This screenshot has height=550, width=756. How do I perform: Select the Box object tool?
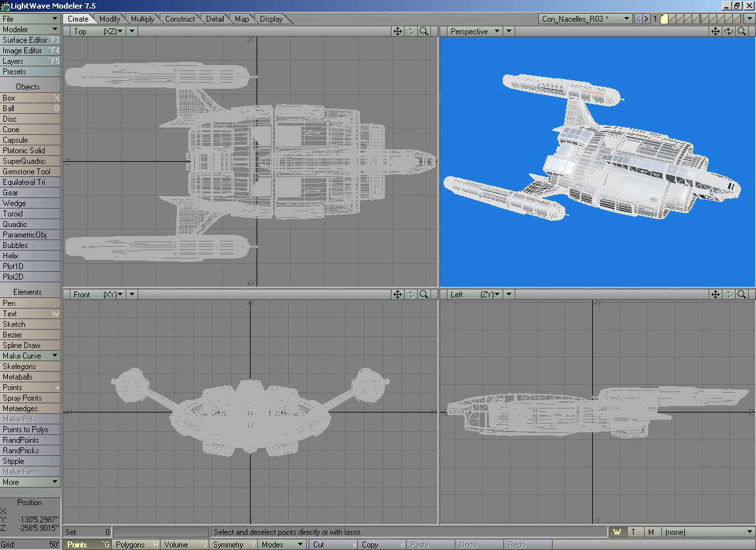coord(30,98)
